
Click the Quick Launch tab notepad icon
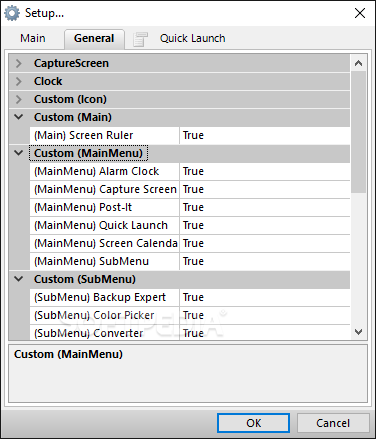coord(140,39)
